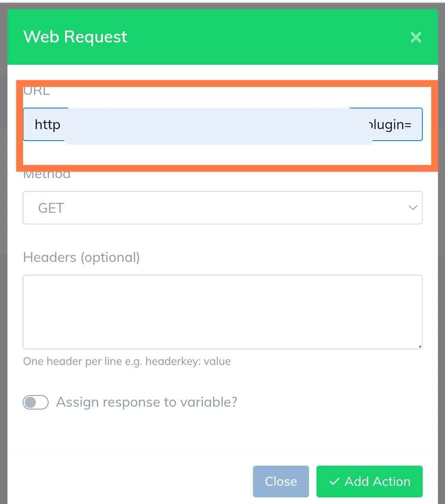The width and height of the screenshot is (445, 504).
Task: Click the green Add Action button
Action: 370,481
